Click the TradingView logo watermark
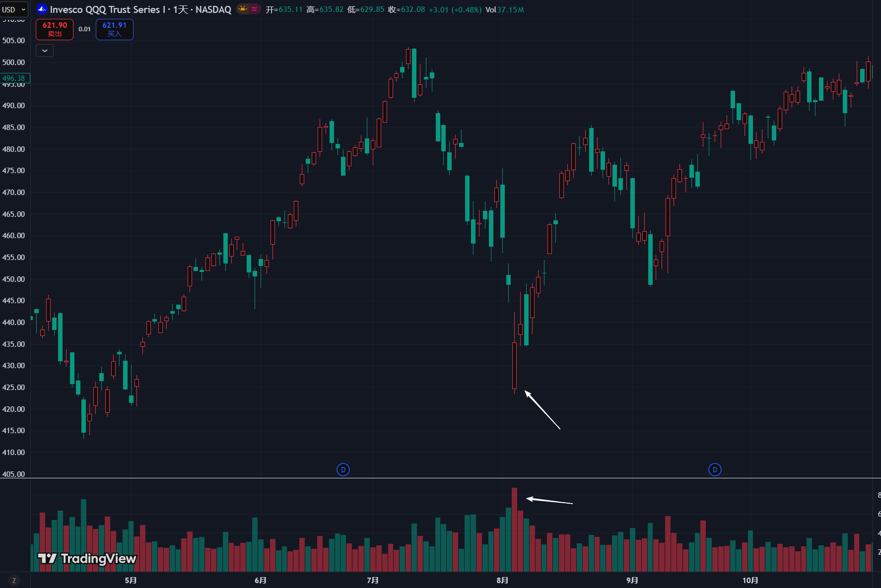 point(87,559)
